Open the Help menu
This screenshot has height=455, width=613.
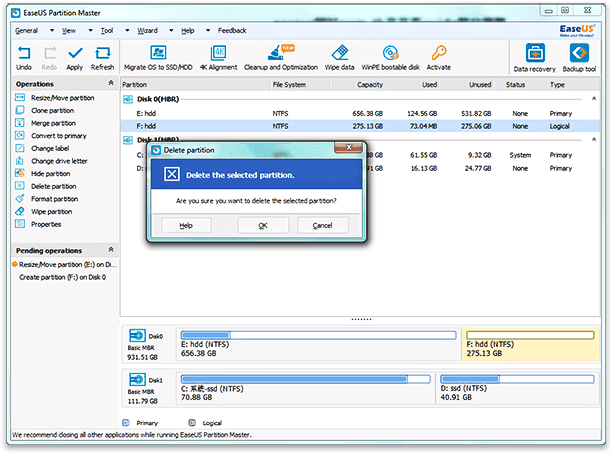click(x=188, y=30)
